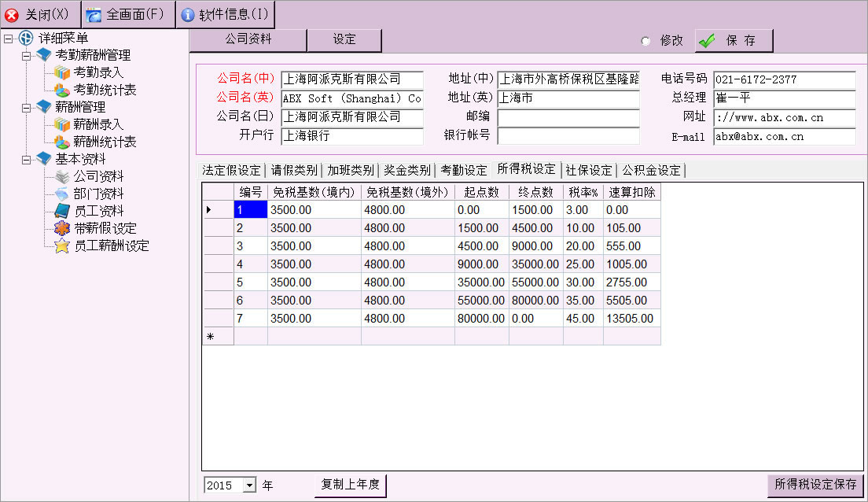868x502 pixels.
Task: Click the 薪酬统计表 pie chart icon
Action: coord(62,142)
